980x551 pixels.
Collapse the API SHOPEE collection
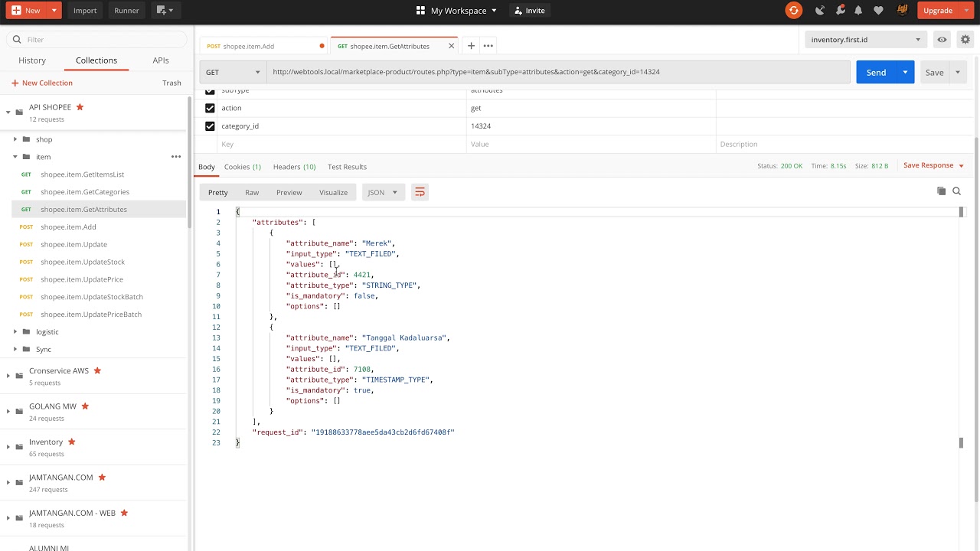pos(8,112)
